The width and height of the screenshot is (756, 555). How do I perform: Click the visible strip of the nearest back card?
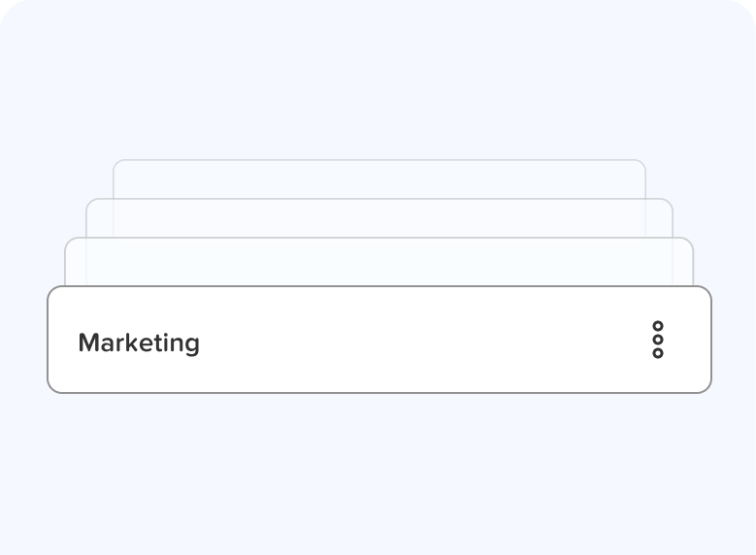[378, 263]
